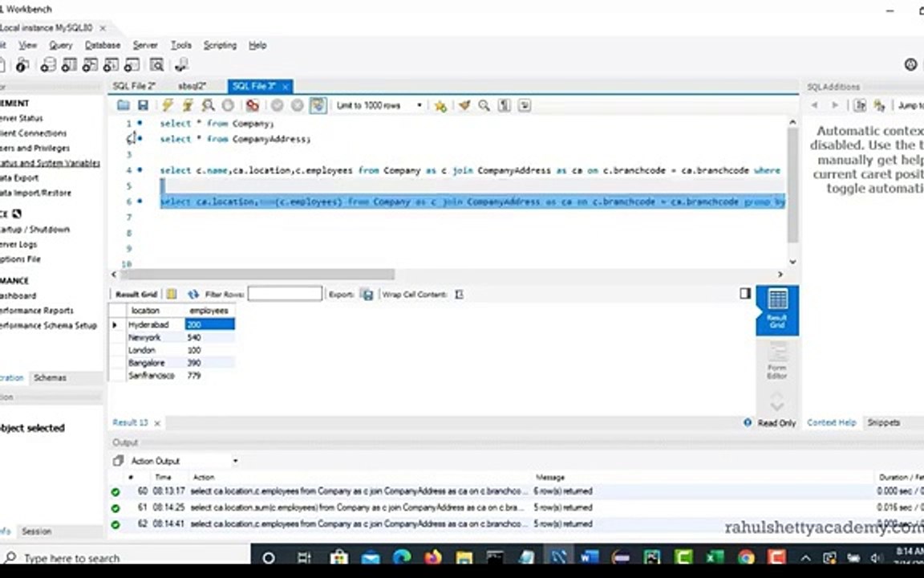Image resolution: width=924 pixels, height=578 pixels.
Task: Click the new view icon in the main toolbar
Action: [x=90, y=65]
